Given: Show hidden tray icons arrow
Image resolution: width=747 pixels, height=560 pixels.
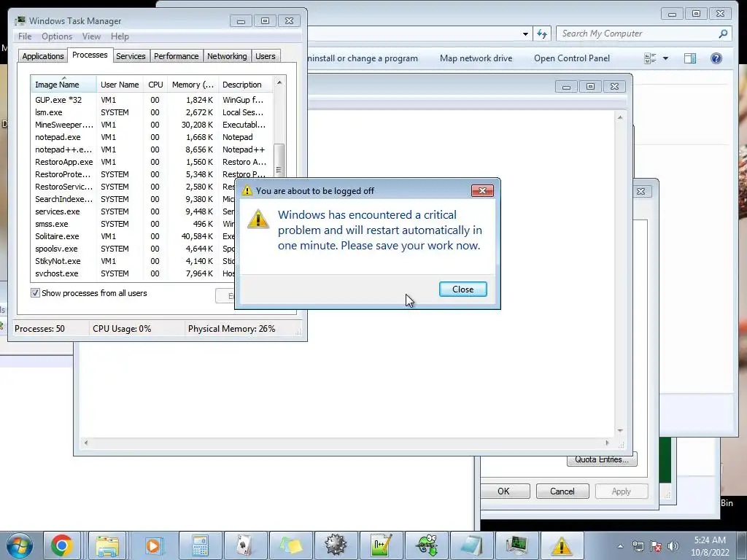Looking at the screenshot, I should [620, 546].
